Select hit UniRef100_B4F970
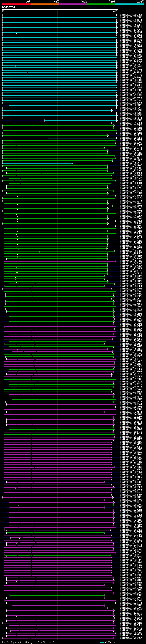The width and height of the screenshot is (146, 644). point(131,75)
